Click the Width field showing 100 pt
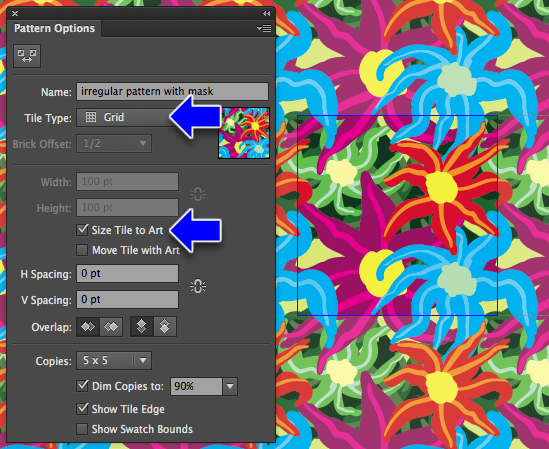This screenshot has height=449, width=549. click(127, 181)
